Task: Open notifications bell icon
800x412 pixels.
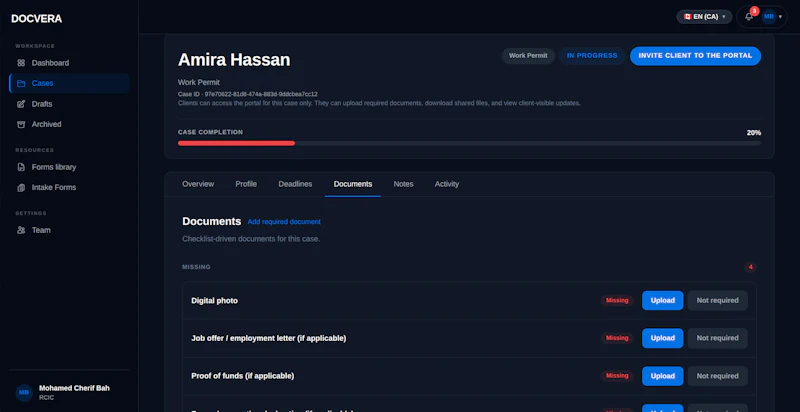Action: tap(748, 17)
